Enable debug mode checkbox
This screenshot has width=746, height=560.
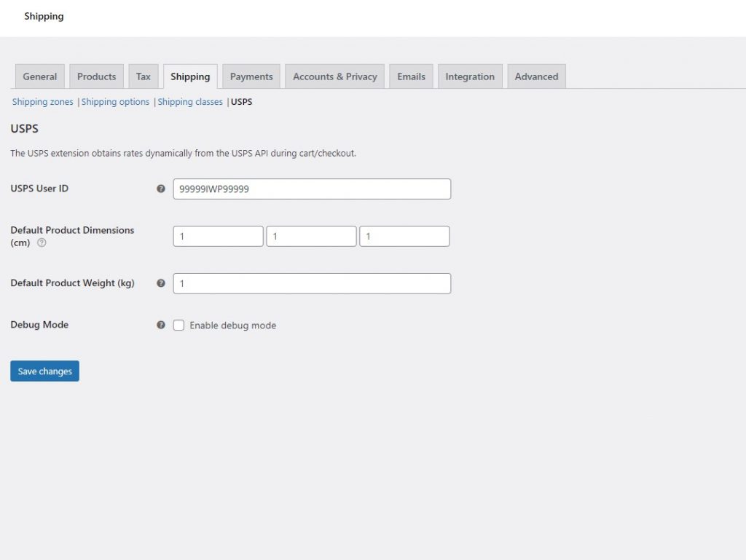pos(178,326)
